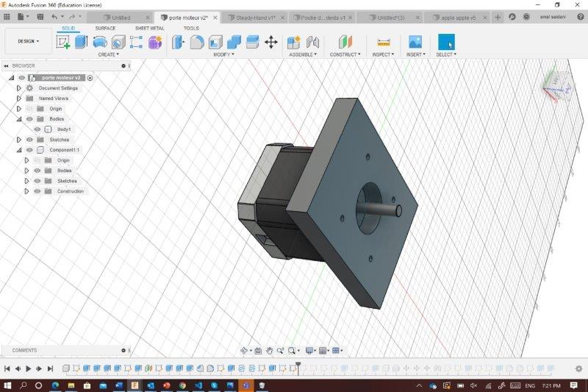Open timeline settings gear
This screenshot has width=588, height=392.
(578, 368)
